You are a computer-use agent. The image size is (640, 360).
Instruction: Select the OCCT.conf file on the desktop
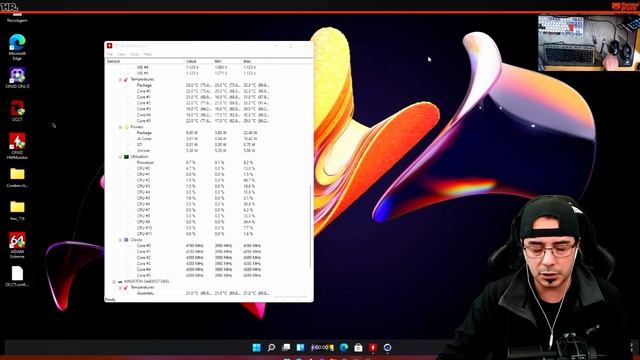[17, 276]
